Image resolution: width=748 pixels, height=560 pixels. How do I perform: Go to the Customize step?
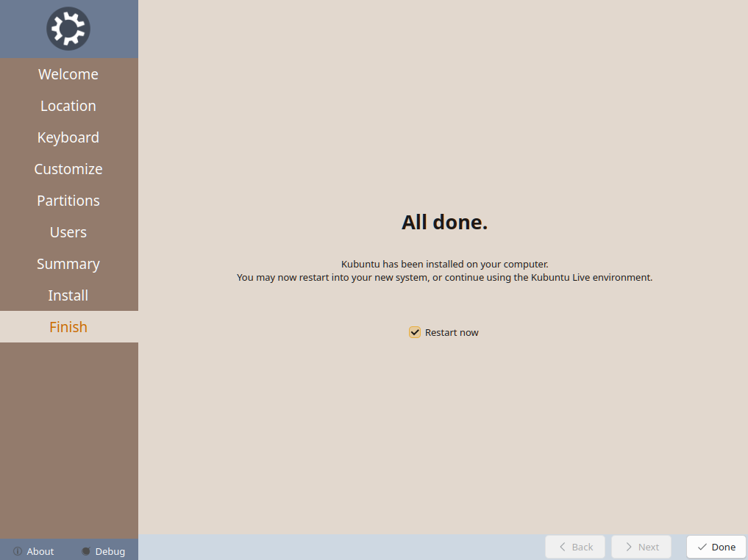click(x=68, y=169)
